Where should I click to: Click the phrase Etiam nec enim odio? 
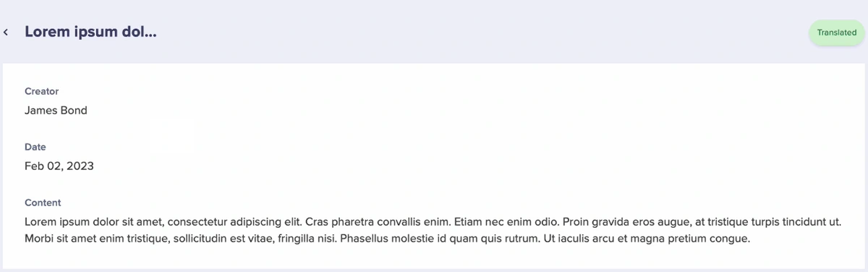tap(508, 221)
